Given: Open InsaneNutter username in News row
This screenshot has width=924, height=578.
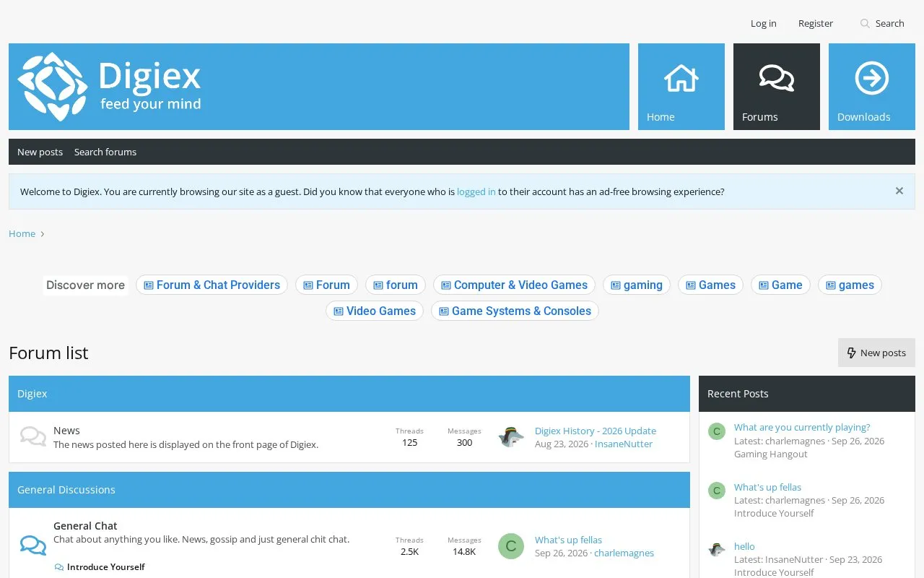Looking at the screenshot, I should 624,444.
